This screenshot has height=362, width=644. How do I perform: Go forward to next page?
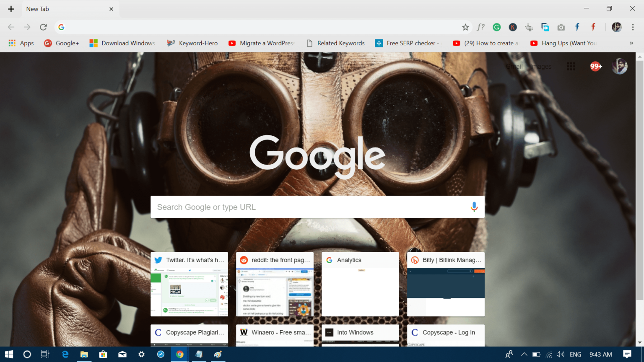[x=27, y=27]
